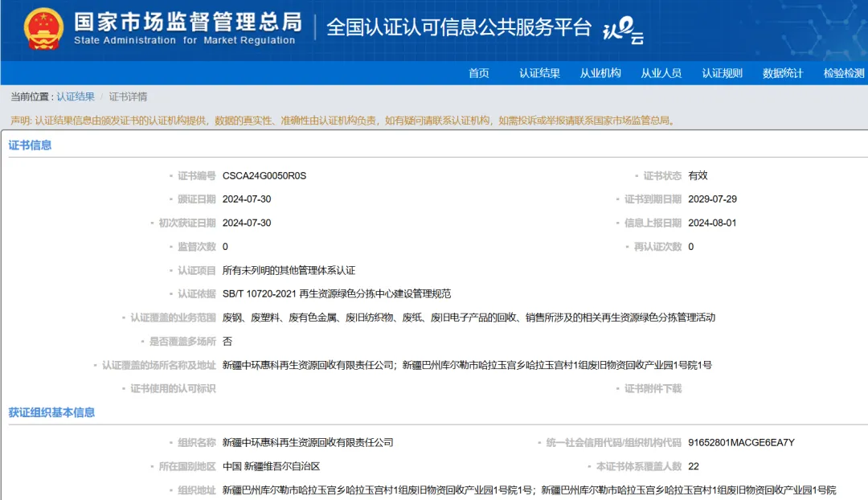Open the 认证规则 navigation tab
868x500 pixels.
[x=722, y=73]
